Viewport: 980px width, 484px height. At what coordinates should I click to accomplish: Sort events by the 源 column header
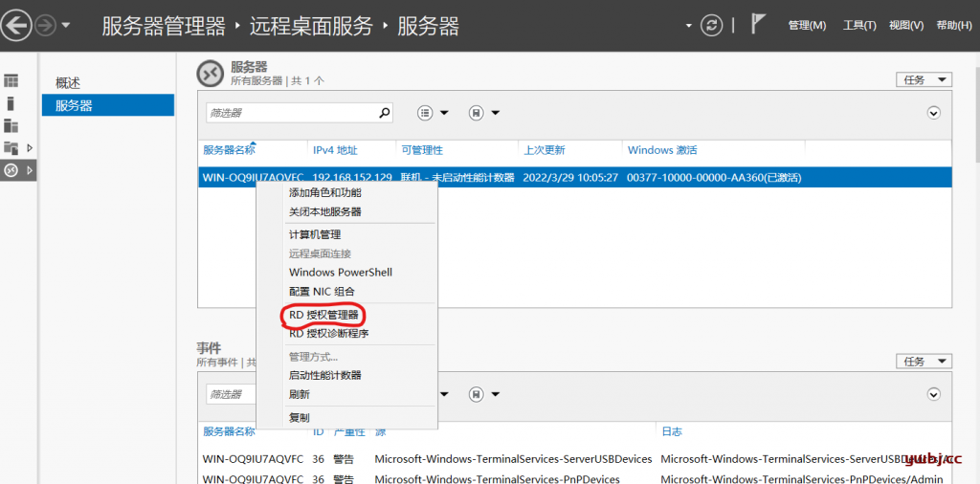[380, 431]
